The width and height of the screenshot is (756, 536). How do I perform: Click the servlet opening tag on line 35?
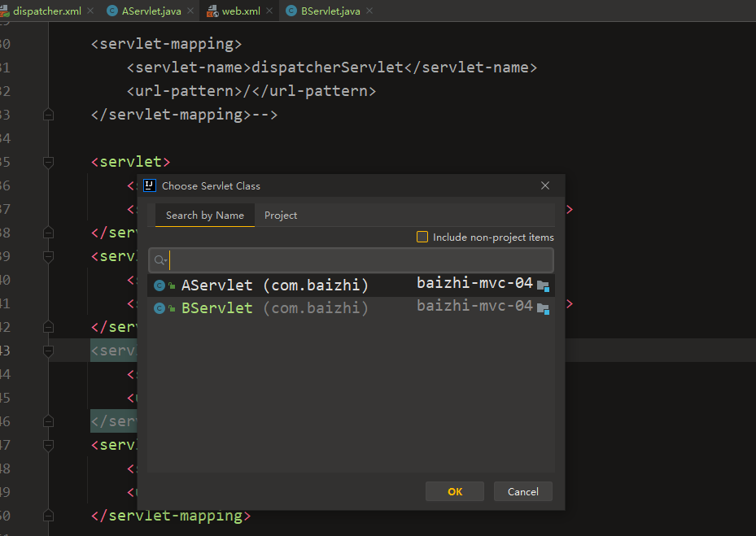[131, 162]
